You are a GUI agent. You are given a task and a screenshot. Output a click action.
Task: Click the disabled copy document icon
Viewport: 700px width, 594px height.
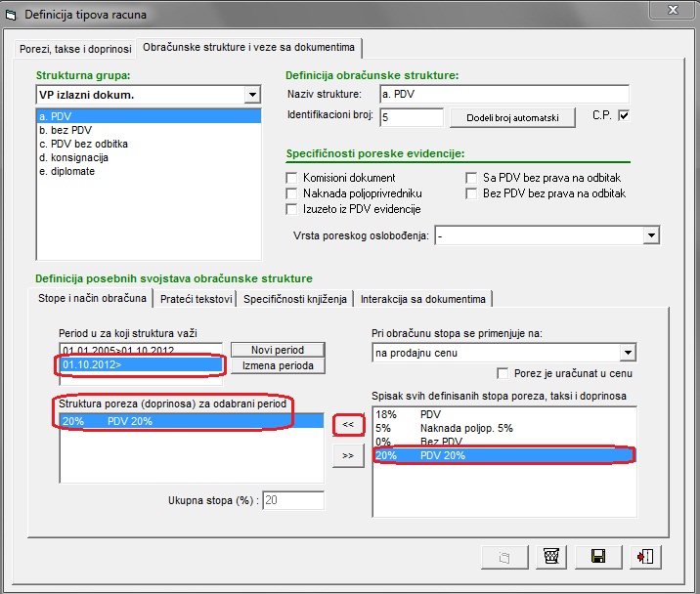[504, 557]
